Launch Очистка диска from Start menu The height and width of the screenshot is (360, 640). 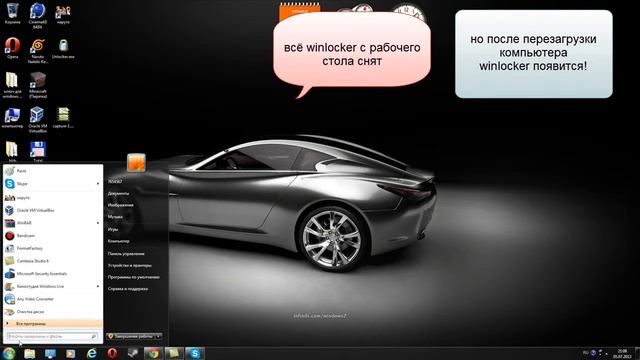(x=53, y=312)
